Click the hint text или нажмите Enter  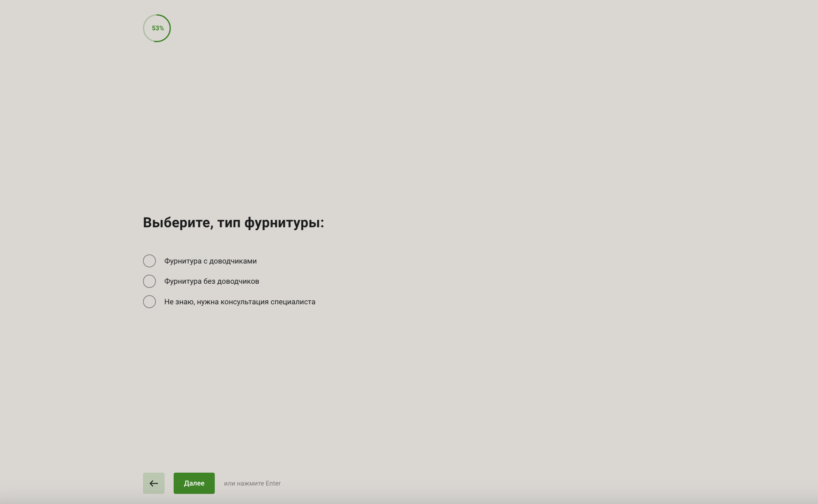(x=252, y=483)
